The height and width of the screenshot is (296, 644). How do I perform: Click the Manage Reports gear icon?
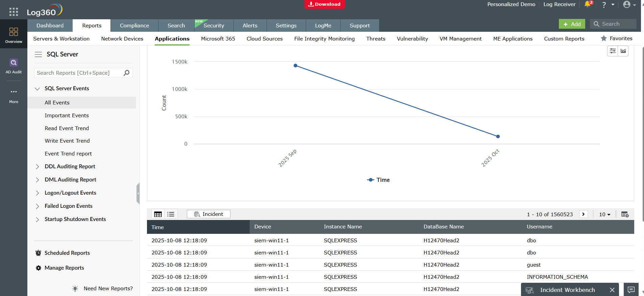coord(39,268)
